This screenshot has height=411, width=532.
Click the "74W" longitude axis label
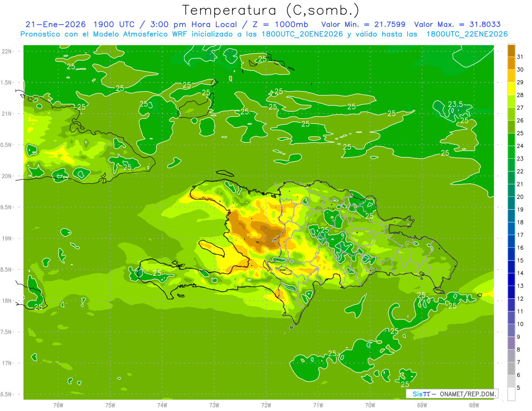click(162, 405)
